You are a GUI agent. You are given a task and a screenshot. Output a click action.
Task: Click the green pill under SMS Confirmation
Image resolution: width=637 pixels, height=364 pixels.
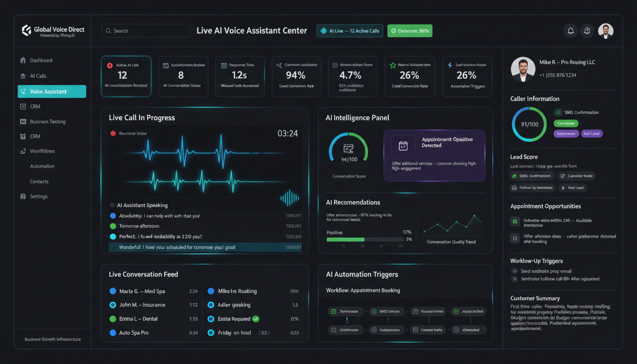(566, 123)
